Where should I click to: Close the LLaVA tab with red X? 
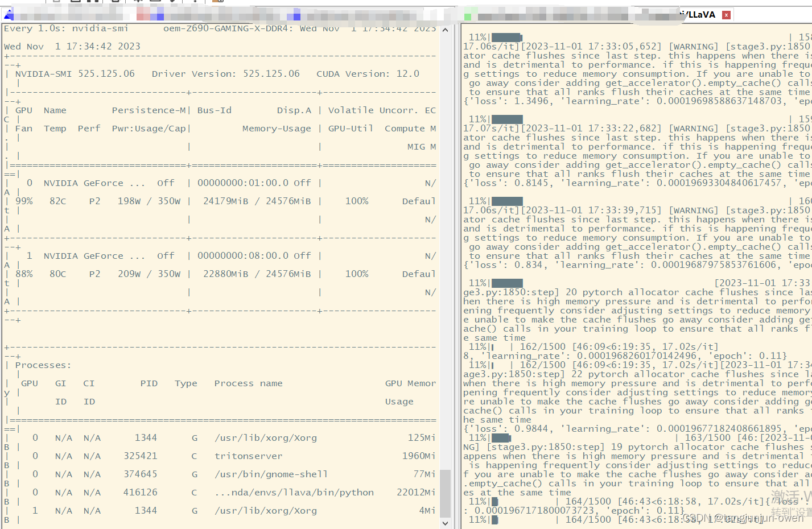click(726, 15)
